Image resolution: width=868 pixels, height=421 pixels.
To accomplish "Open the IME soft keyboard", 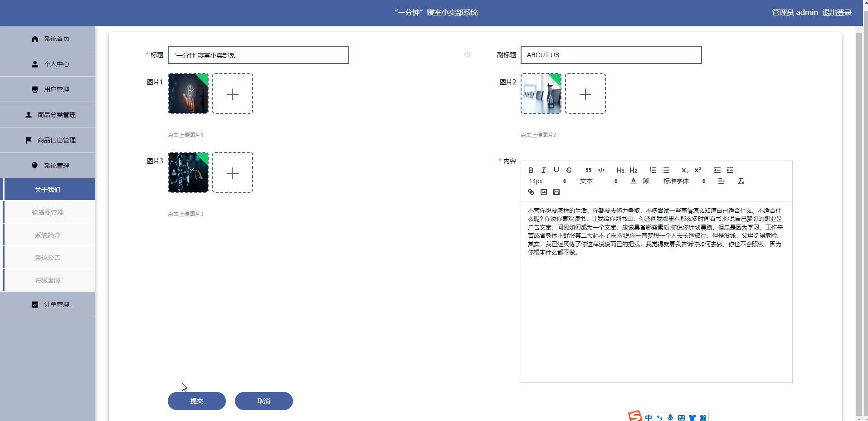I will point(681,417).
